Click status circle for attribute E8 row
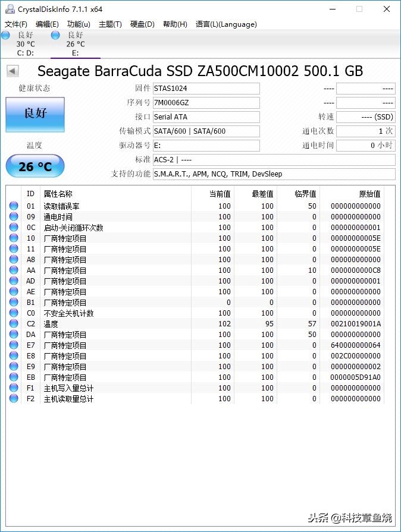401x532 pixels. 14,355
